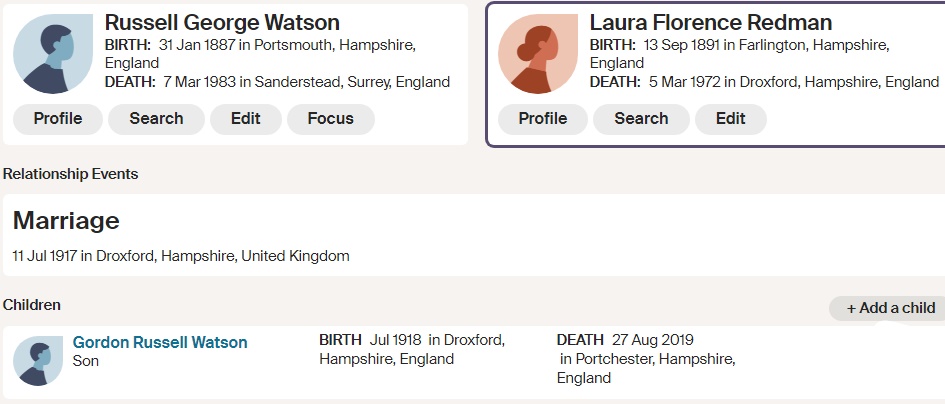Click Gordon's birth details in Droxford
This screenshot has height=404, width=945.
pos(412,349)
